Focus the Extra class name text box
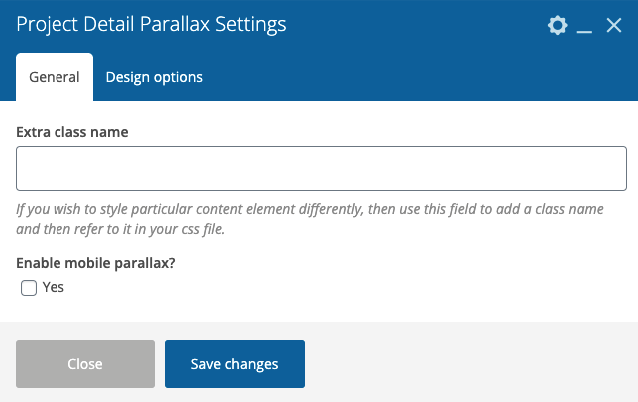This screenshot has width=638, height=402. pos(321,168)
